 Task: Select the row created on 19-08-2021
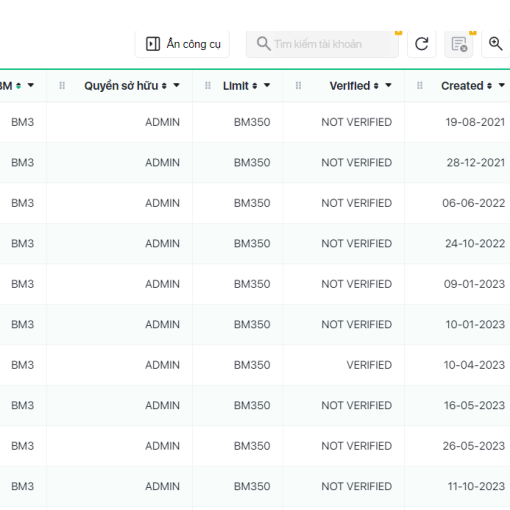coord(255,122)
